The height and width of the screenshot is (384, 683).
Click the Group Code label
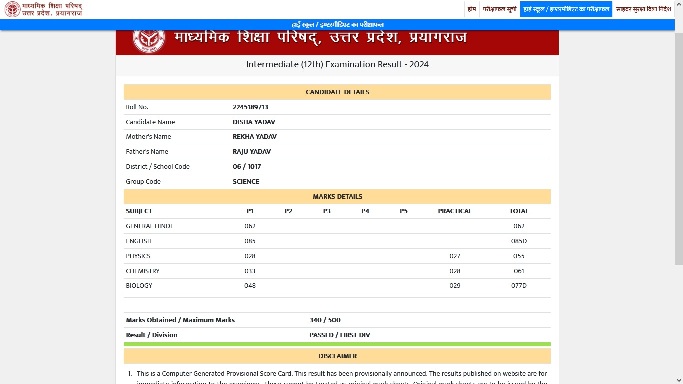[x=143, y=182]
